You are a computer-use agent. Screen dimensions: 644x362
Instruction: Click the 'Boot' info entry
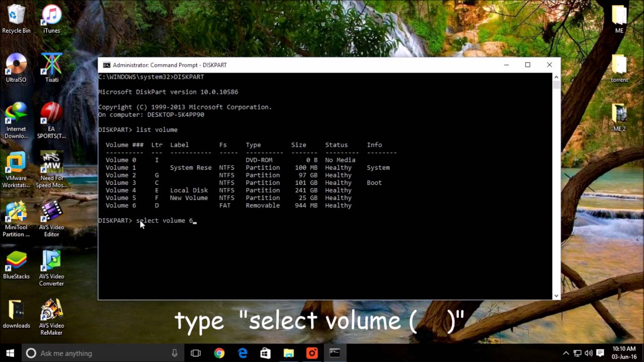coord(374,183)
